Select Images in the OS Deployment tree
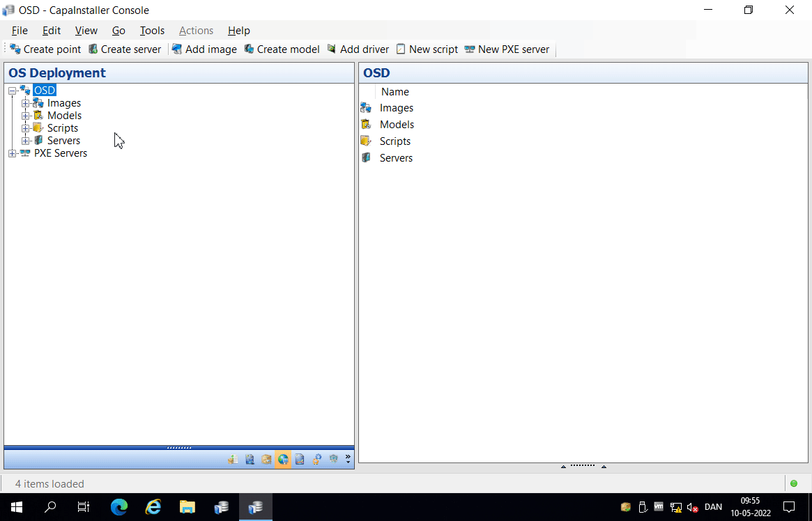 click(63, 103)
